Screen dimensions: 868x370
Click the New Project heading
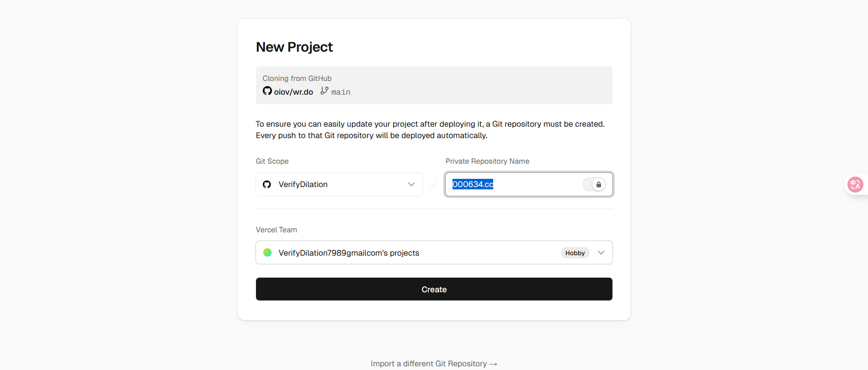coord(294,47)
